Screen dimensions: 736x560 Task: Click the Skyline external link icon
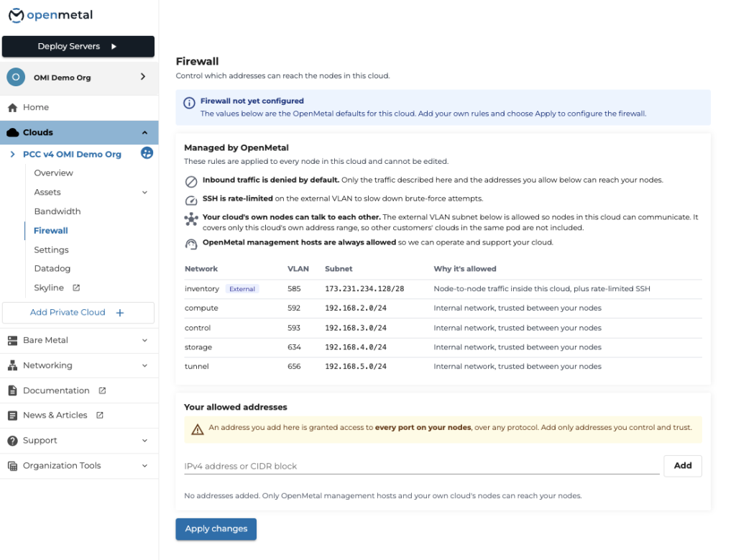click(76, 288)
